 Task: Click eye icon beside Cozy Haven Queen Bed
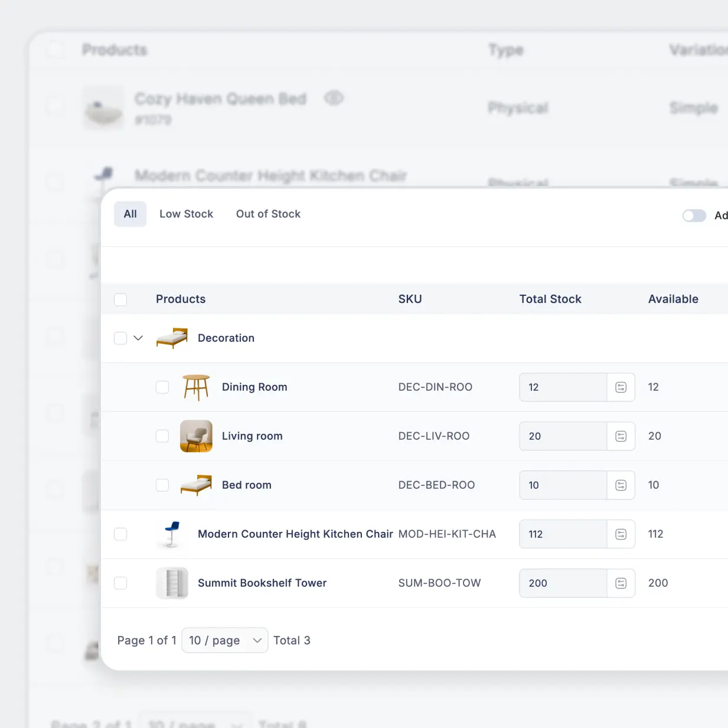coord(334,98)
